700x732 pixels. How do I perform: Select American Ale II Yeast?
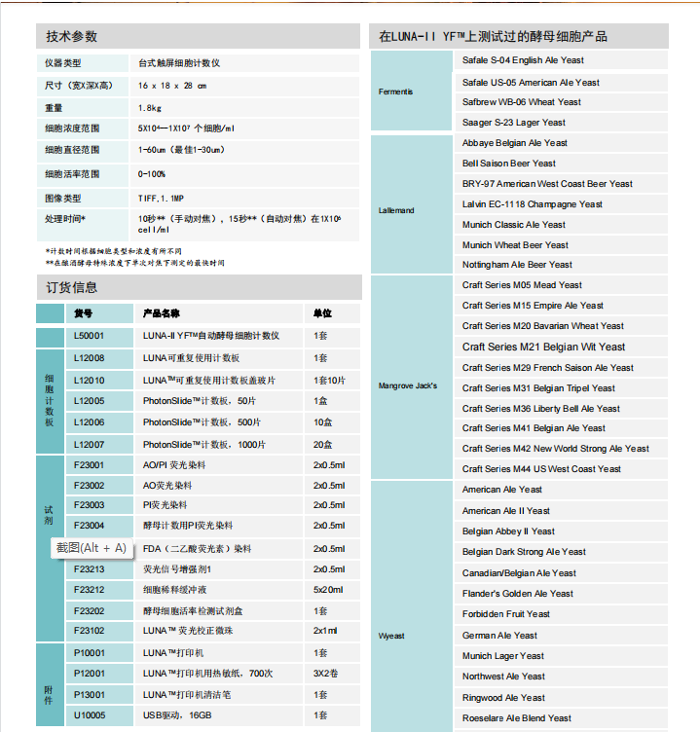click(x=505, y=511)
